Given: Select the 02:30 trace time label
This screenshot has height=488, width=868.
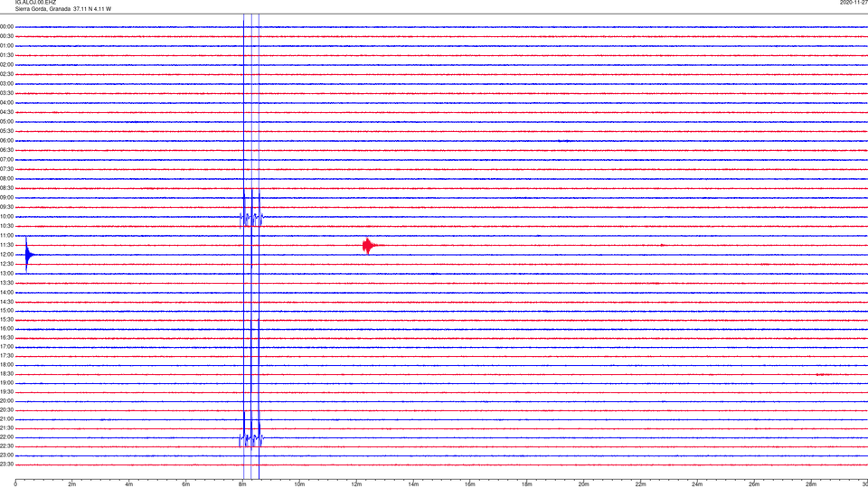Looking at the screenshot, I should (6, 73).
